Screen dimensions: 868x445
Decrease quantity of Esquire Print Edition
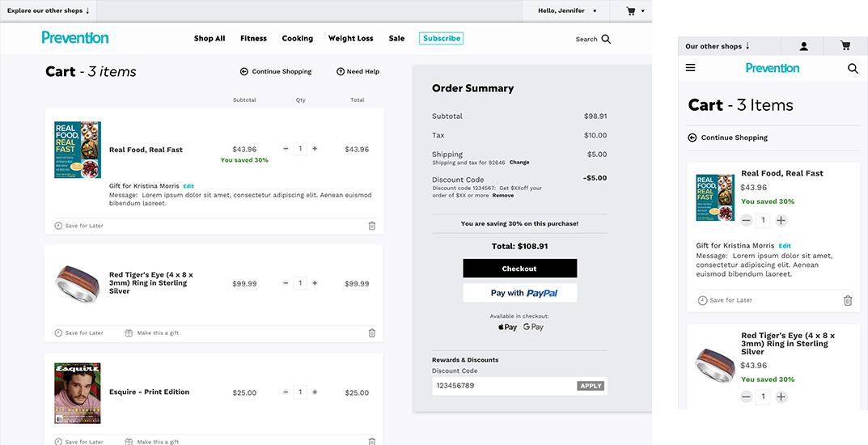(x=286, y=392)
